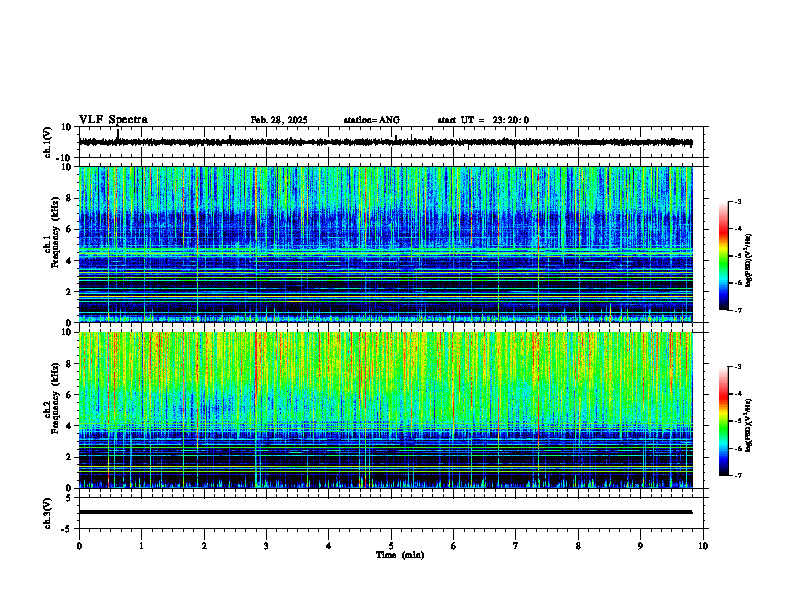Click inside the ch.2 spectrogram panel

pyautogui.click(x=385, y=410)
